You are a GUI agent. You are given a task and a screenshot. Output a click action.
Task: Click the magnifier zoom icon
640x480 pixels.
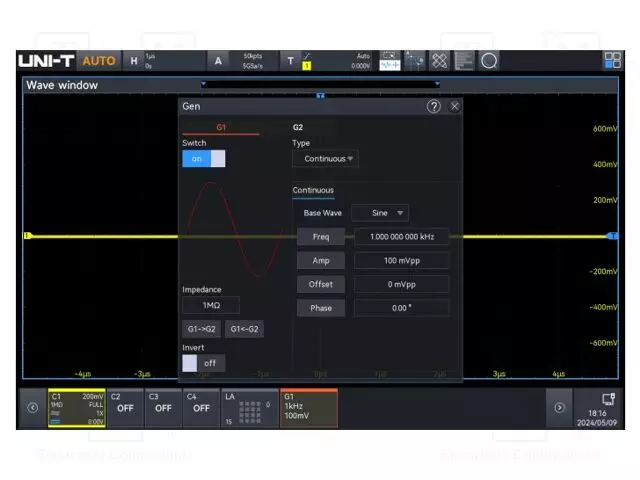click(x=489, y=61)
